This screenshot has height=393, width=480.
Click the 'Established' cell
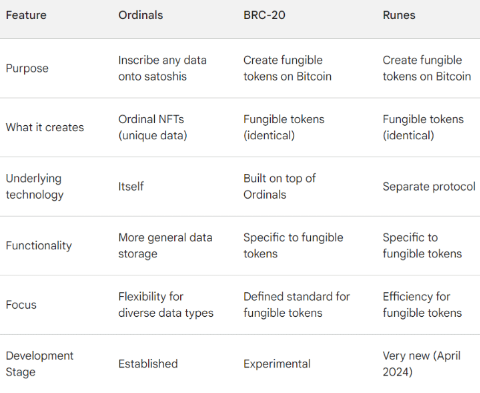(x=148, y=364)
